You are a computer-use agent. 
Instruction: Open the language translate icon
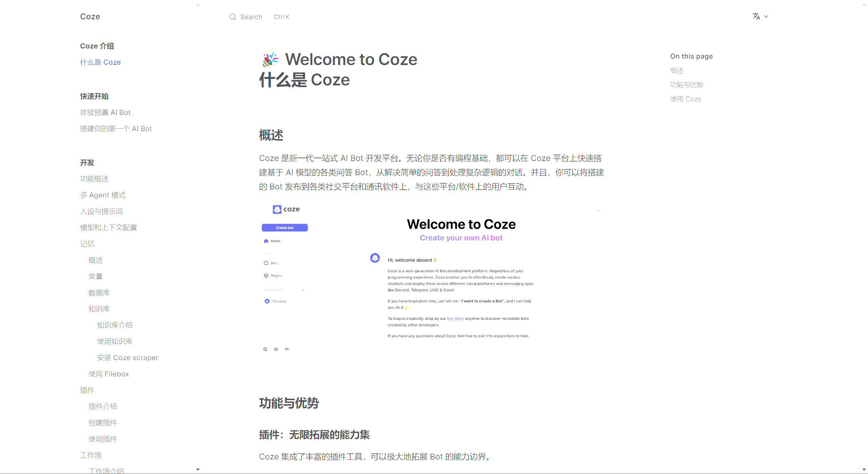756,16
